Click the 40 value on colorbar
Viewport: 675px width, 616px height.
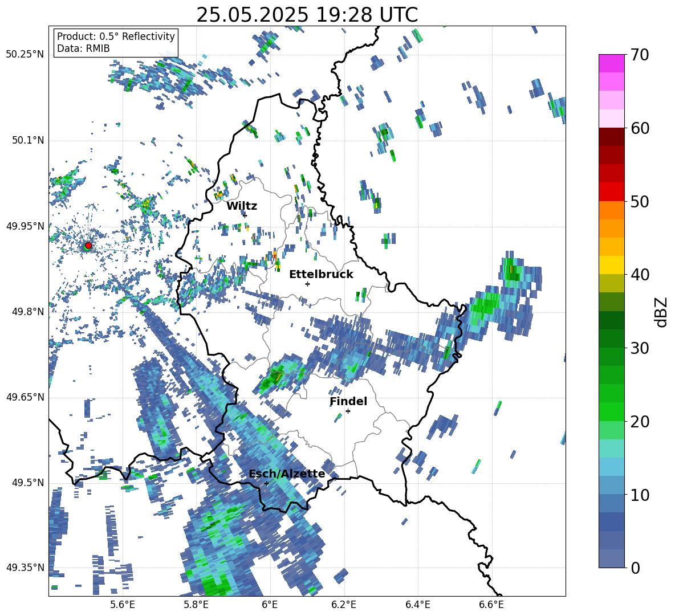(640, 275)
